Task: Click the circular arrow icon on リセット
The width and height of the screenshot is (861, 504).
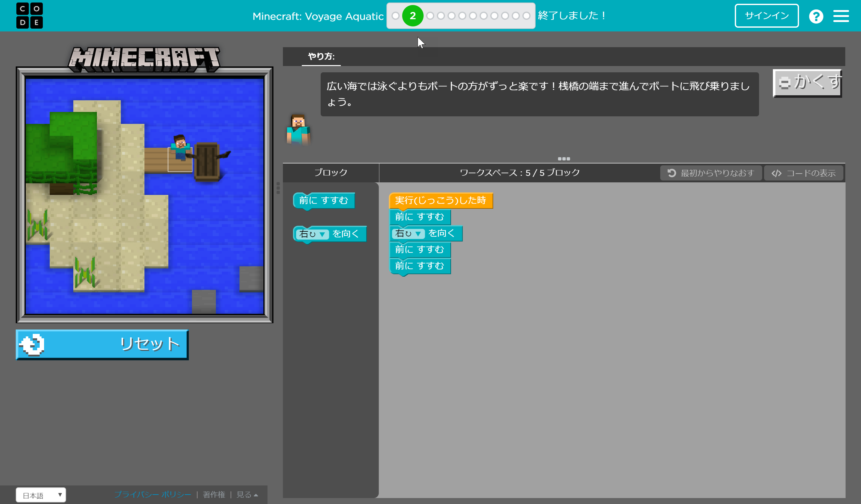Action: click(32, 344)
